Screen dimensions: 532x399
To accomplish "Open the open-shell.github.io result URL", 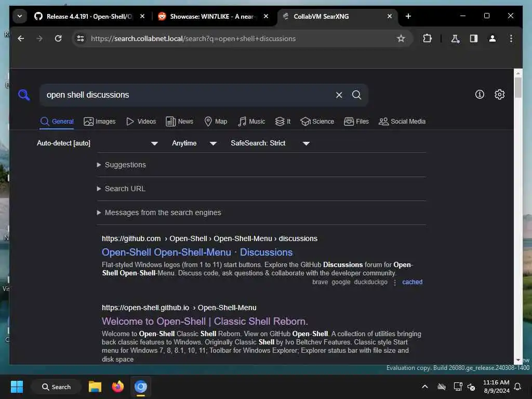I will (x=179, y=308).
